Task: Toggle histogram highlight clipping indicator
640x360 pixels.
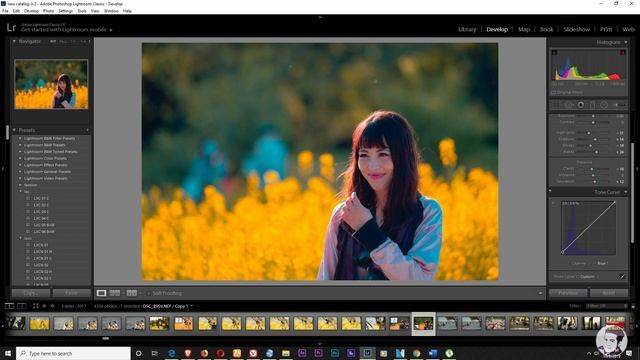Action: click(623, 52)
